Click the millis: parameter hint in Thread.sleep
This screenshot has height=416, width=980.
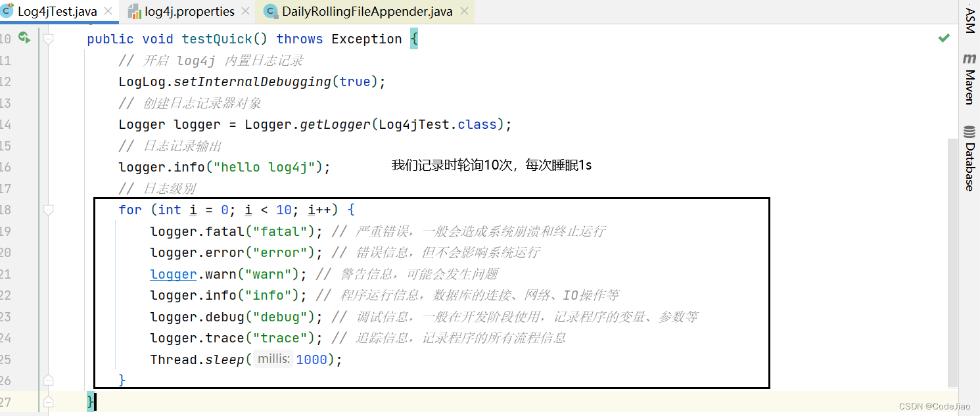coord(274,359)
